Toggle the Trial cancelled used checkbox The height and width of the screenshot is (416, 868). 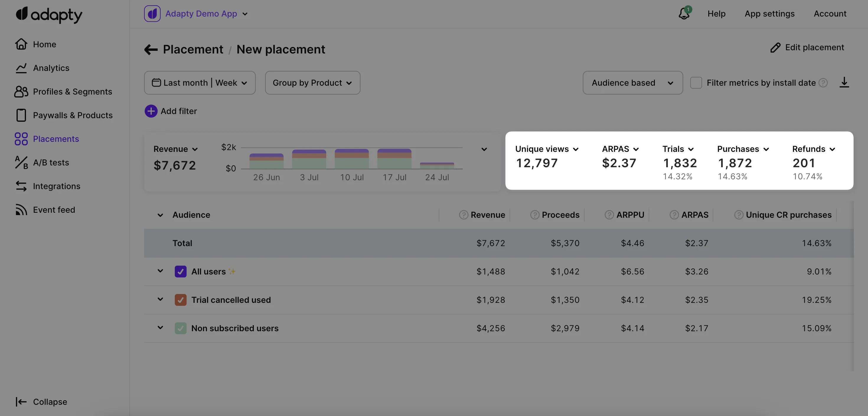[181, 300]
